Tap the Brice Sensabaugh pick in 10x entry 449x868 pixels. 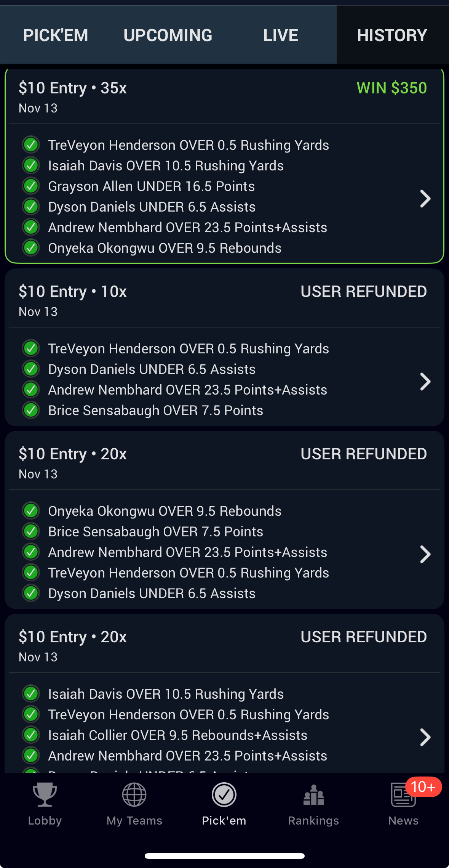(x=155, y=411)
